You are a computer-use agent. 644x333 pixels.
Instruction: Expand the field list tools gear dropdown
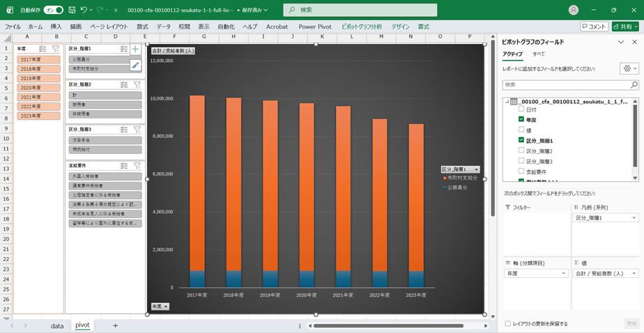tap(628, 69)
